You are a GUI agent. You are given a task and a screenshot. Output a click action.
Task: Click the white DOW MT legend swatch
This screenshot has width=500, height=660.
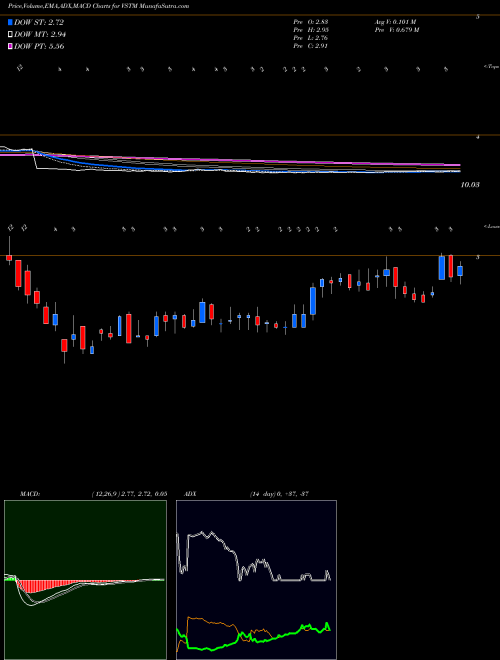click(10, 35)
